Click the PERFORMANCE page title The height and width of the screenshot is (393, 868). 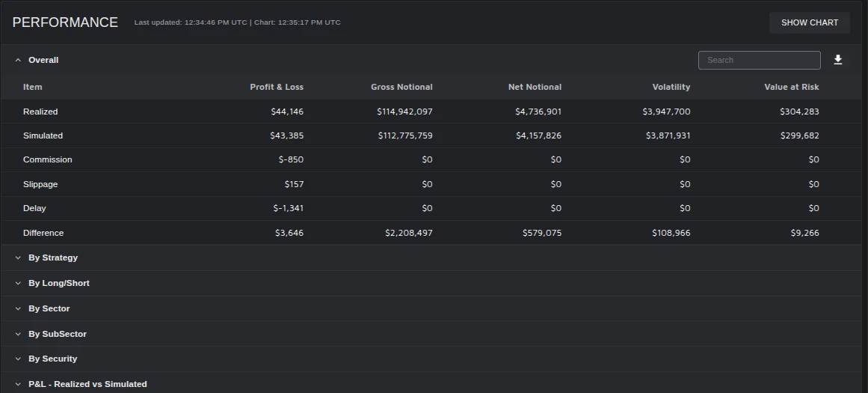click(65, 22)
